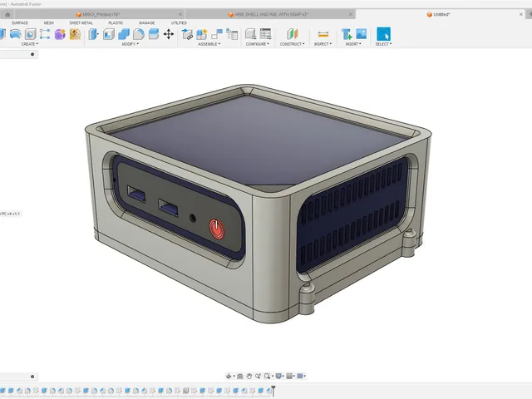Click the browser panel pin dot
The height and width of the screenshot is (399, 532).
coord(32,54)
